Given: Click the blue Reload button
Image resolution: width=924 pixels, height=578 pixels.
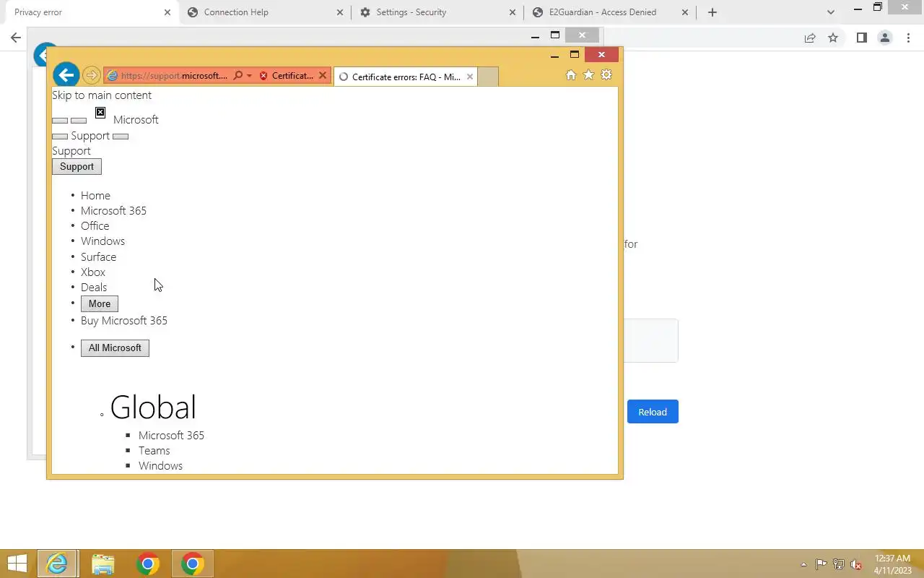Looking at the screenshot, I should coord(653,412).
